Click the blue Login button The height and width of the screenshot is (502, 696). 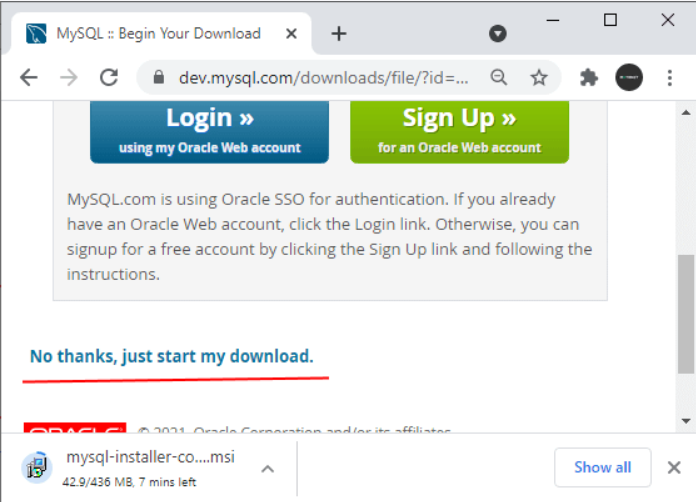210,132
